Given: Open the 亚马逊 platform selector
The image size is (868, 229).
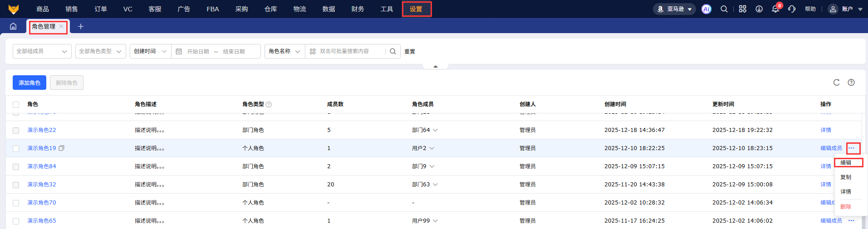Looking at the screenshot, I should 674,9.
